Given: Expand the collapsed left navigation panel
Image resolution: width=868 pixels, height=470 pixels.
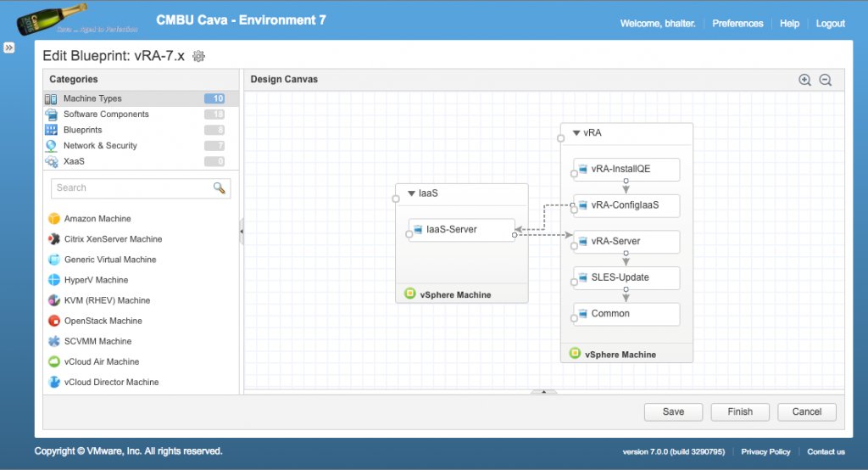Looking at the screenshot, I should [8, 48].
